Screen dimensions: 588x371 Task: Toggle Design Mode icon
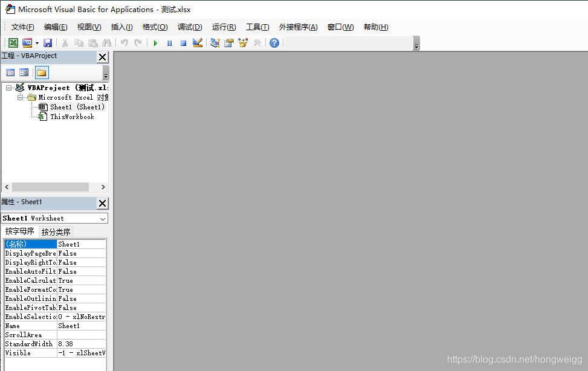tap(198, 43)
